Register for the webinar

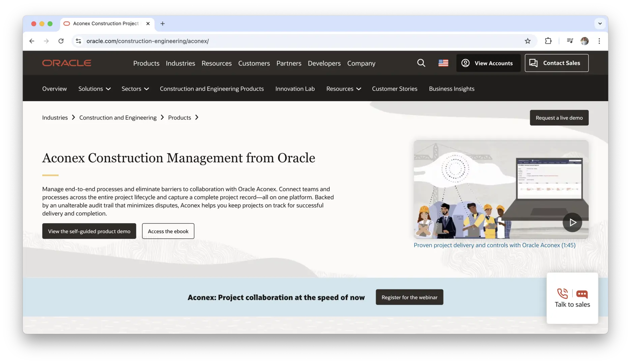409,297
